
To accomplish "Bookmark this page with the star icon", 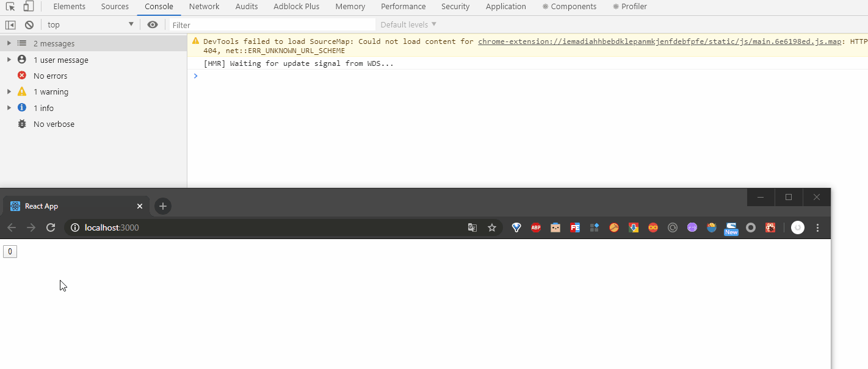I will 491,227.
